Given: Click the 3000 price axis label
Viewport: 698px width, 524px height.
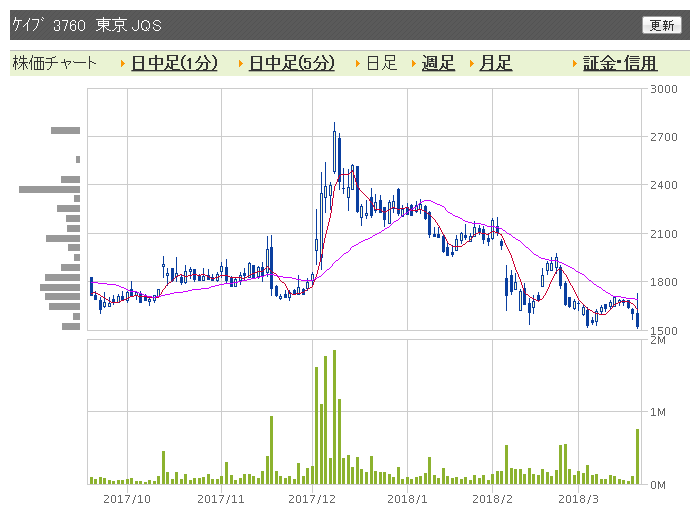Looking at the screenshot, I should tap(663, 89).
